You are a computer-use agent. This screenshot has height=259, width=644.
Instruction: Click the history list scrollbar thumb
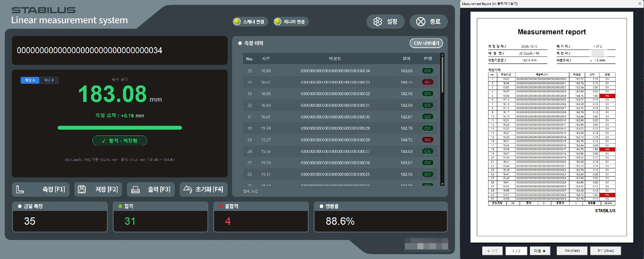click(x=442, y=75)
